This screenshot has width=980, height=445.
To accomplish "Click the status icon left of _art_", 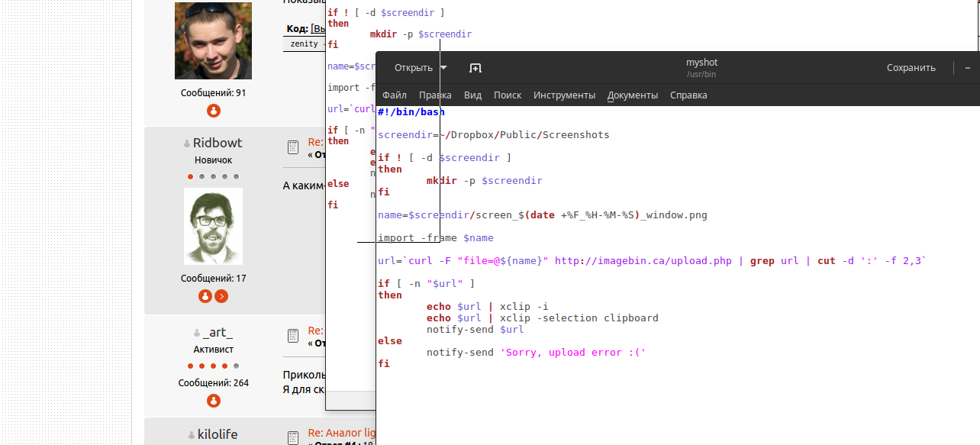I will [x=197, y=334].
